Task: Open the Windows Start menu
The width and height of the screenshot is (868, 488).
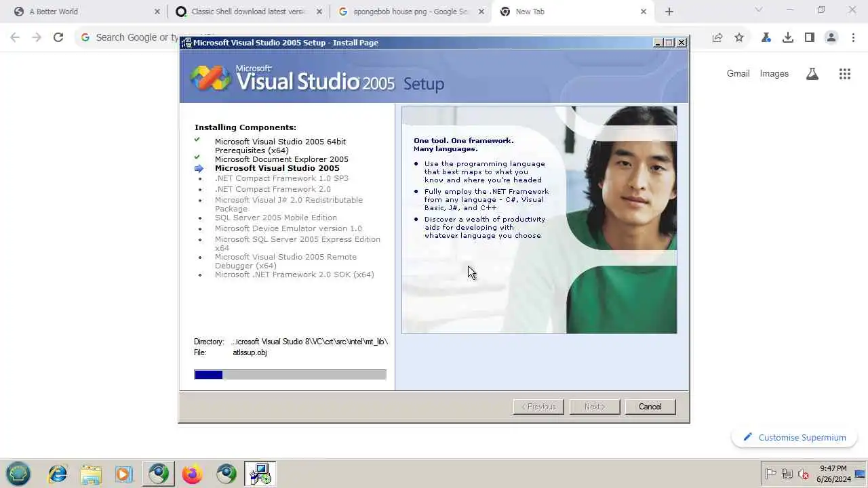Action: coord(18,474)
